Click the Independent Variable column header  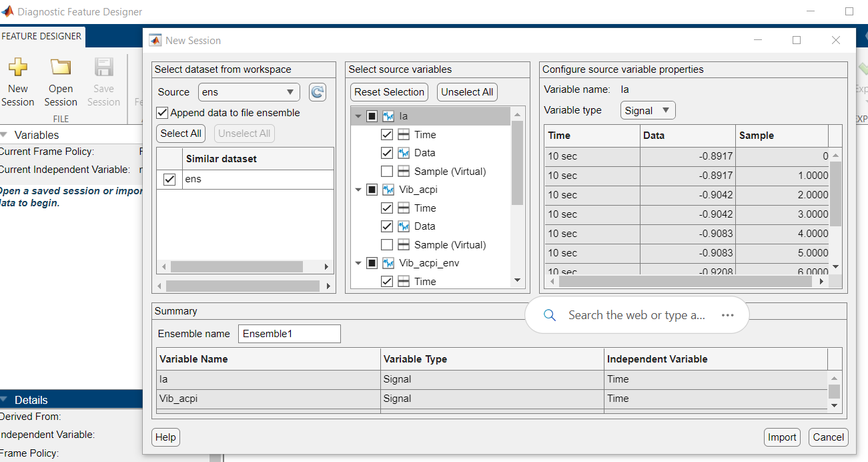716,359
